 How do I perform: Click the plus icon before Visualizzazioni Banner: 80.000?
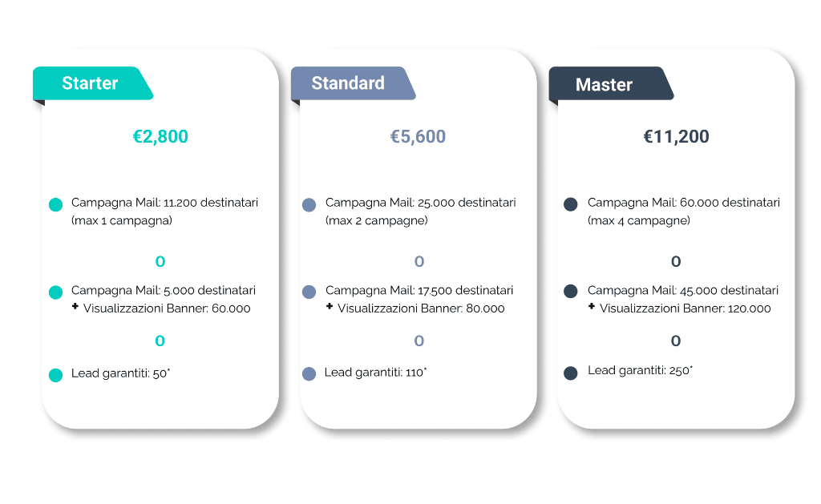pyautogui.click(x=330, y=307)
